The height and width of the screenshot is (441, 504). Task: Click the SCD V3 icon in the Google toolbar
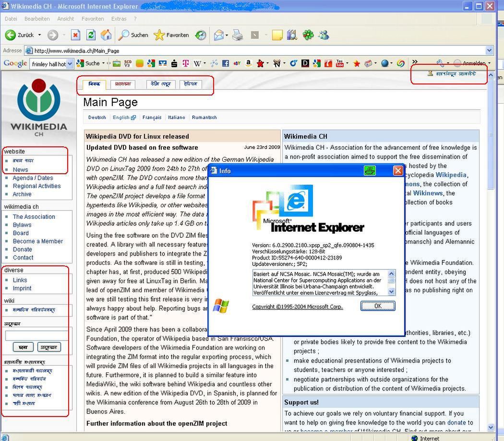[x=128, y=63]
